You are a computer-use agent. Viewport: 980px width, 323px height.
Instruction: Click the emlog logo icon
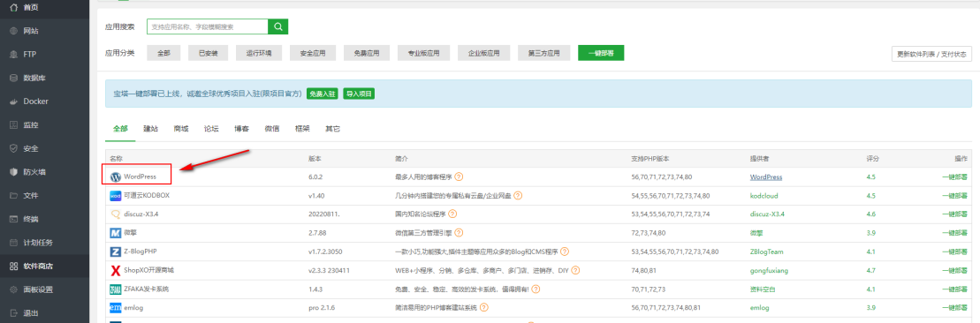point(115,308)
